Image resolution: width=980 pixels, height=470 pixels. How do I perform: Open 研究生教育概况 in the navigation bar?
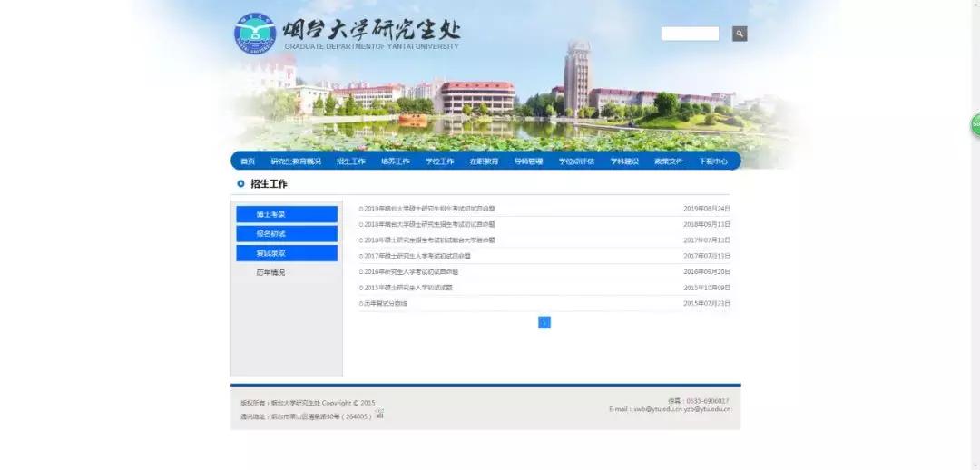296,162
